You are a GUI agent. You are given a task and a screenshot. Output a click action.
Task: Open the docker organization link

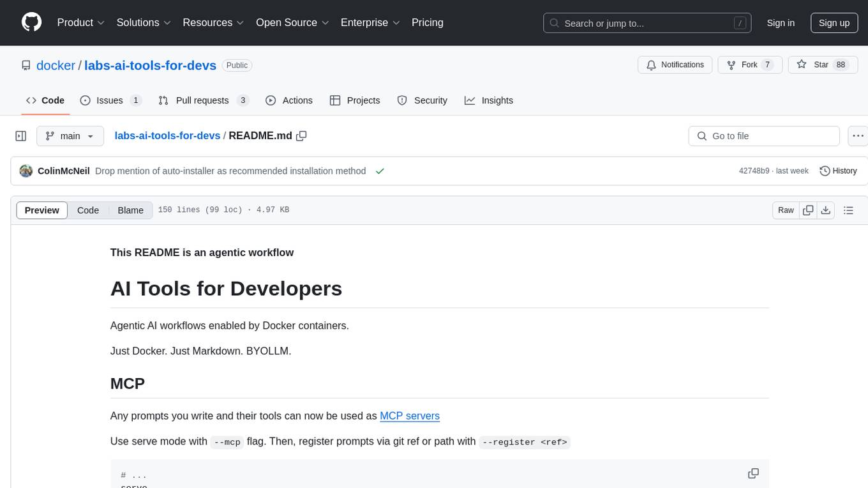pos(56,65)
